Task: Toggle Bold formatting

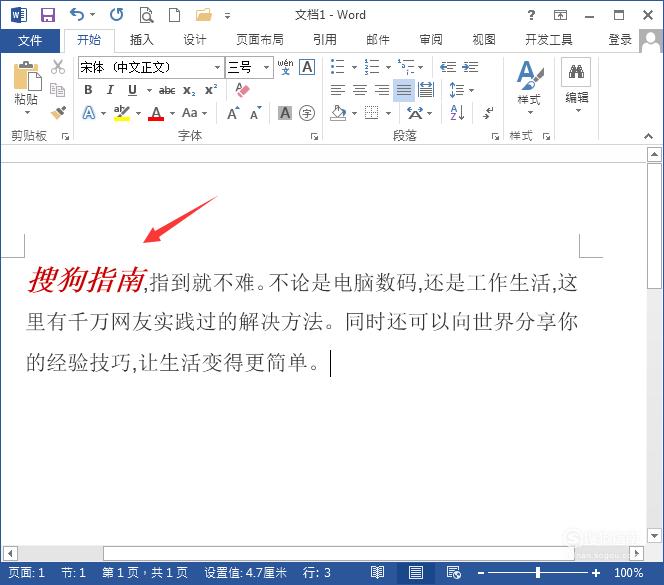Action: point(88,90)
